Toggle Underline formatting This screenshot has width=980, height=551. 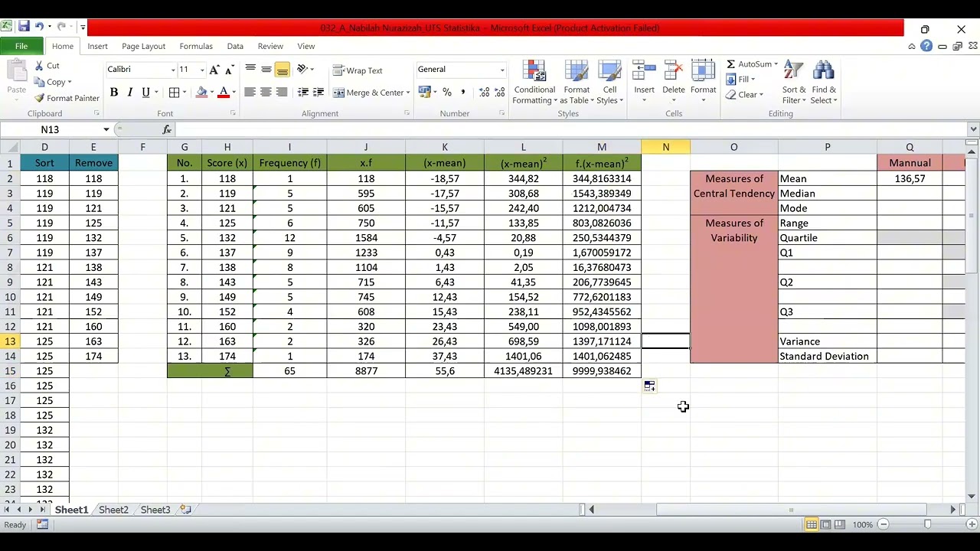pos(145,93)
